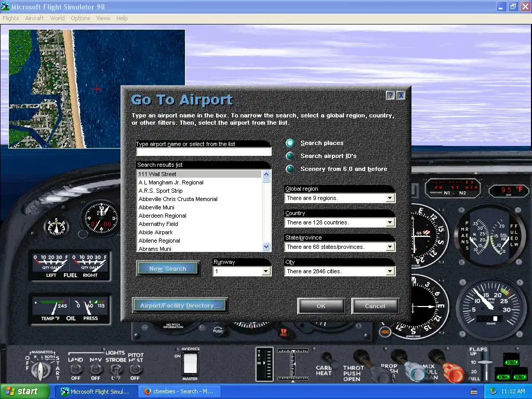Open the Help menu
532x399 pixels.
(x=122, y=18)
